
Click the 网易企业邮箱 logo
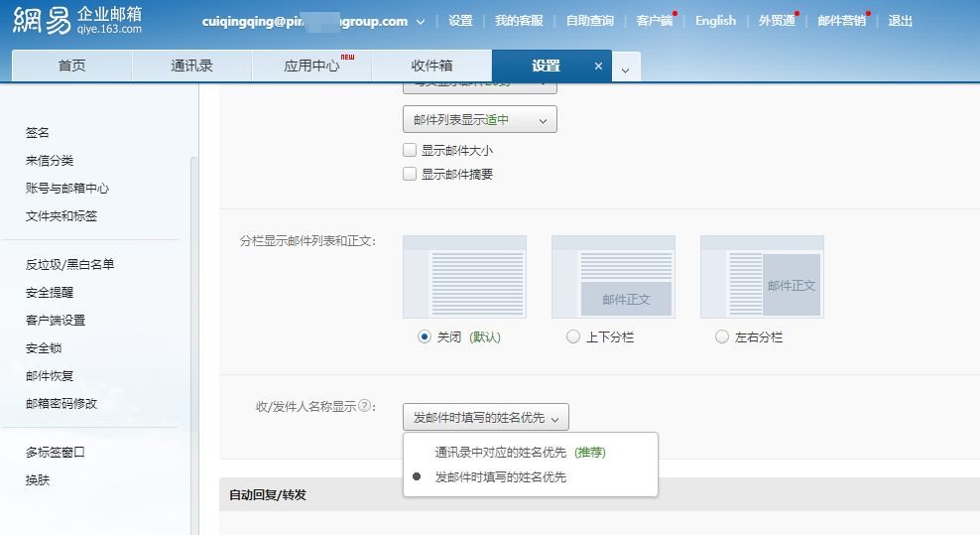pyautogui.click(x=77, y=21)
